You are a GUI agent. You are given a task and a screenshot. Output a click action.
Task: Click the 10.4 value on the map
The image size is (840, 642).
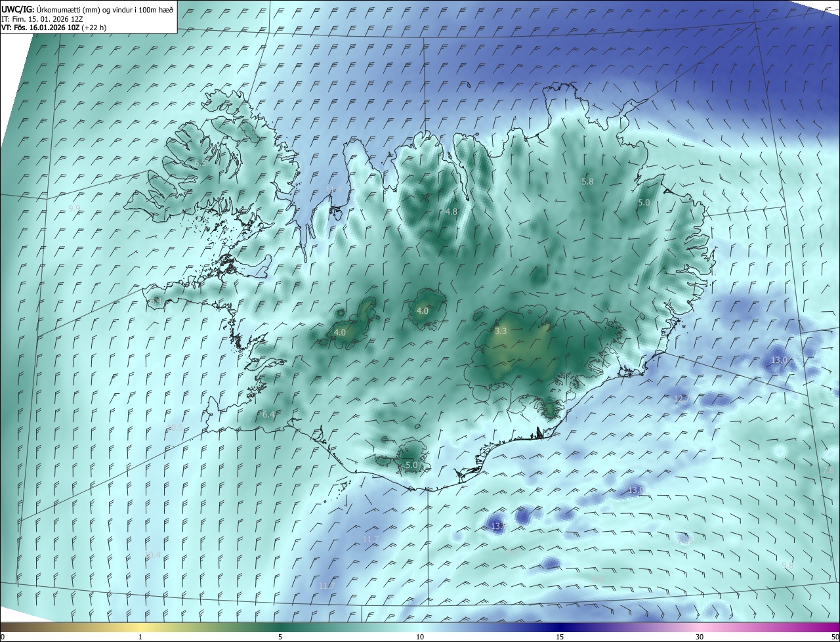click(152, 555)
